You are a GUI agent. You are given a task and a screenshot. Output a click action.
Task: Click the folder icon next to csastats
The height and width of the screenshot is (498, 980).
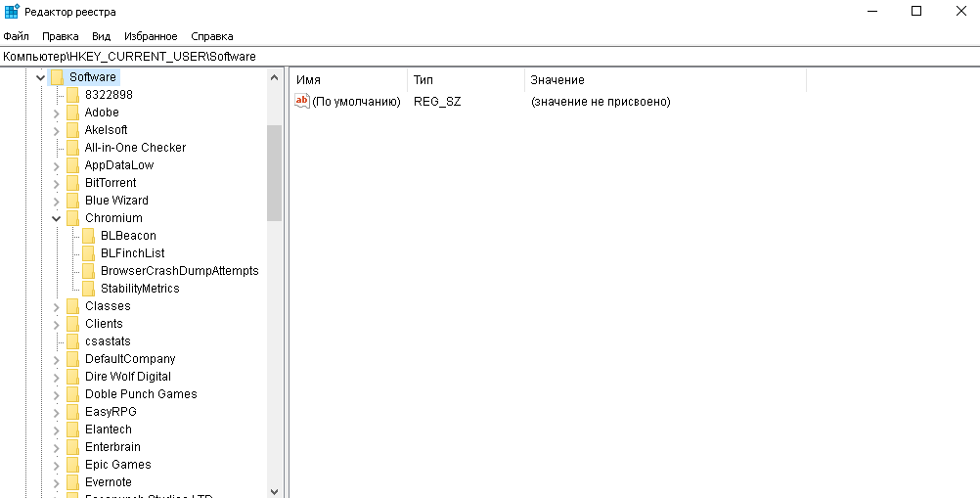point(73,341)
